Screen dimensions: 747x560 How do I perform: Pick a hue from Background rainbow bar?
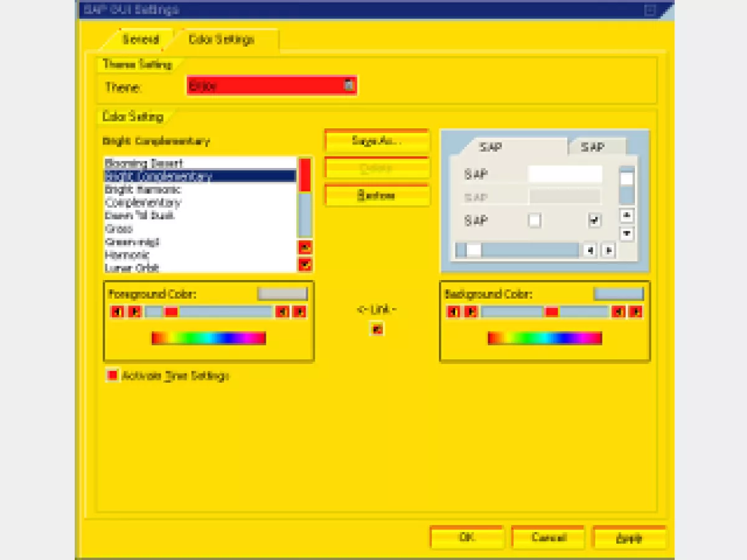(545, 338)
